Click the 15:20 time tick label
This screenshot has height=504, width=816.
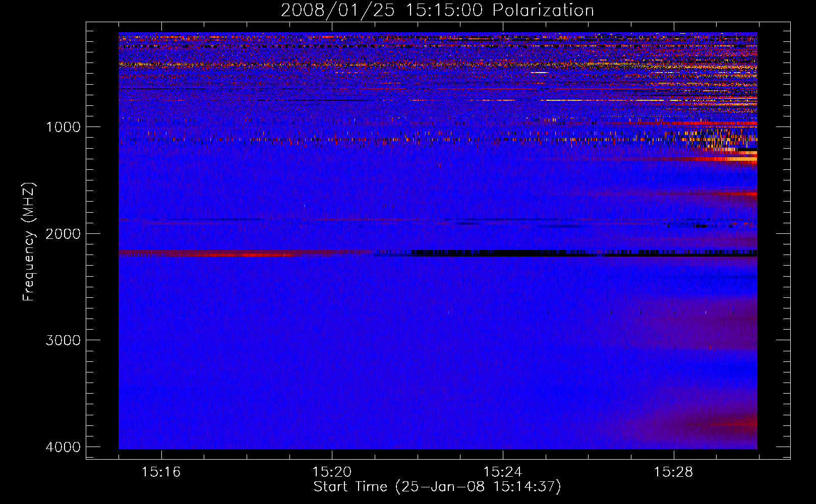pyautogui.click(x=332, y=472)
